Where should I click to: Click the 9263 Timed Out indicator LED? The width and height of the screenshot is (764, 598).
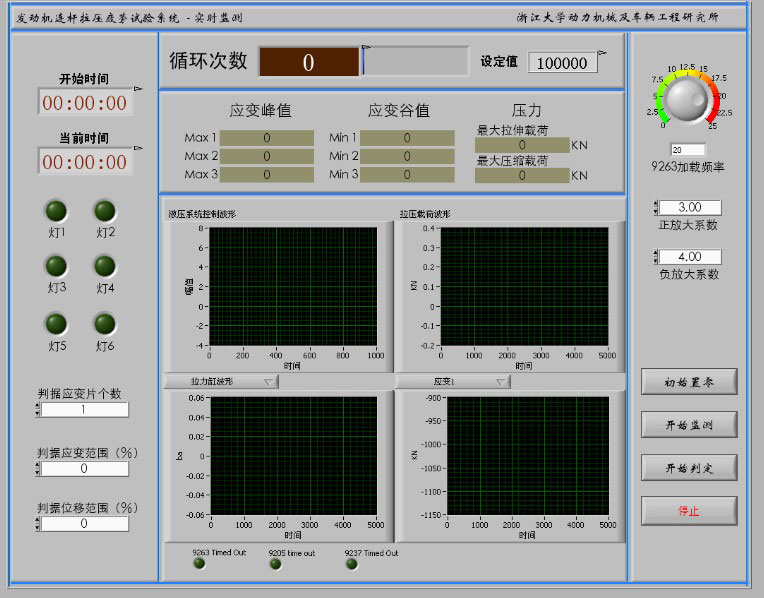pyautogui.click(x=199, y=563)
